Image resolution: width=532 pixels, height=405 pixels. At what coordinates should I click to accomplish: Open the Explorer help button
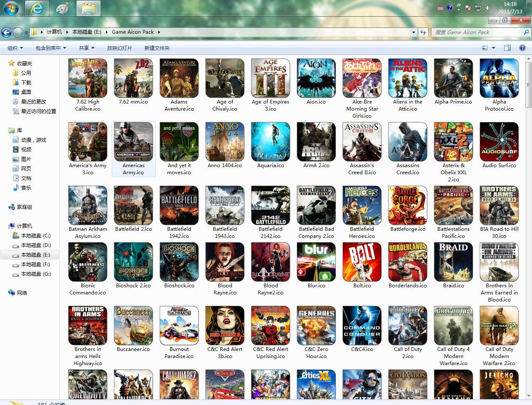point(522,48)
